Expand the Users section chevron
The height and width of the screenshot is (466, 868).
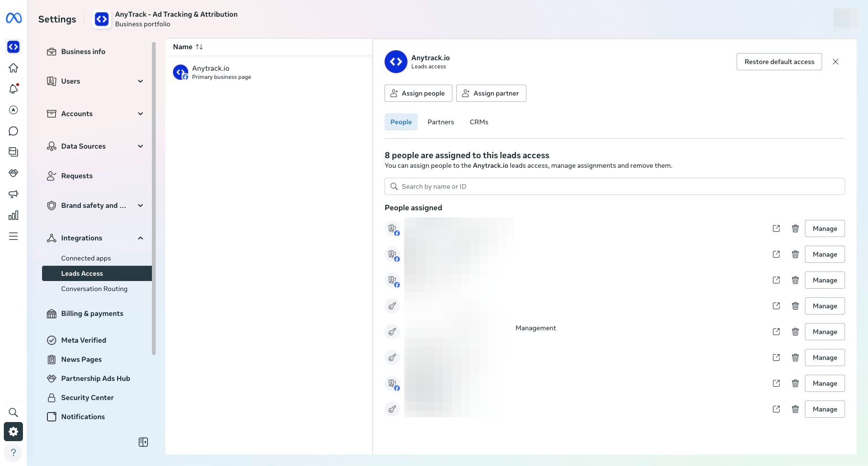pos(140,81)
